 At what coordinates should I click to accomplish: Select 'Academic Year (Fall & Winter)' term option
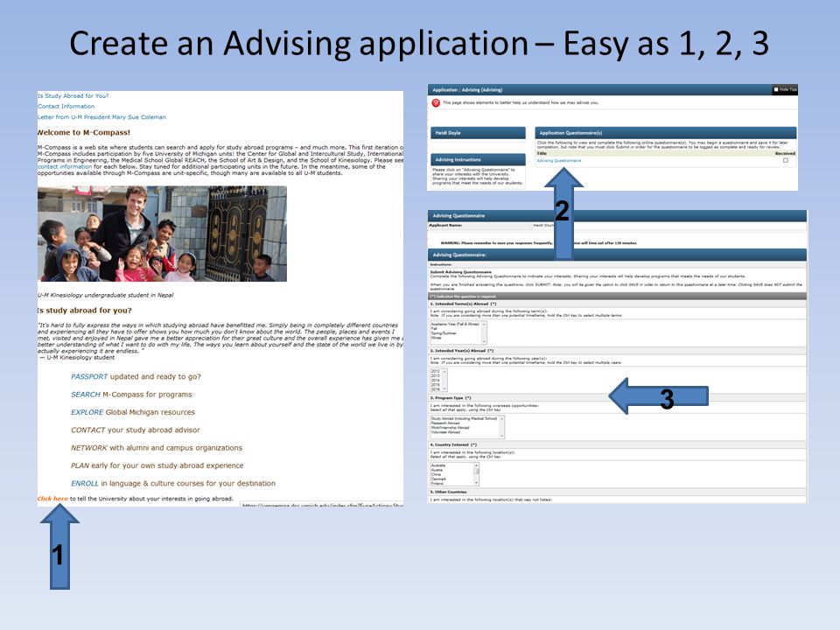coord(455,324)
